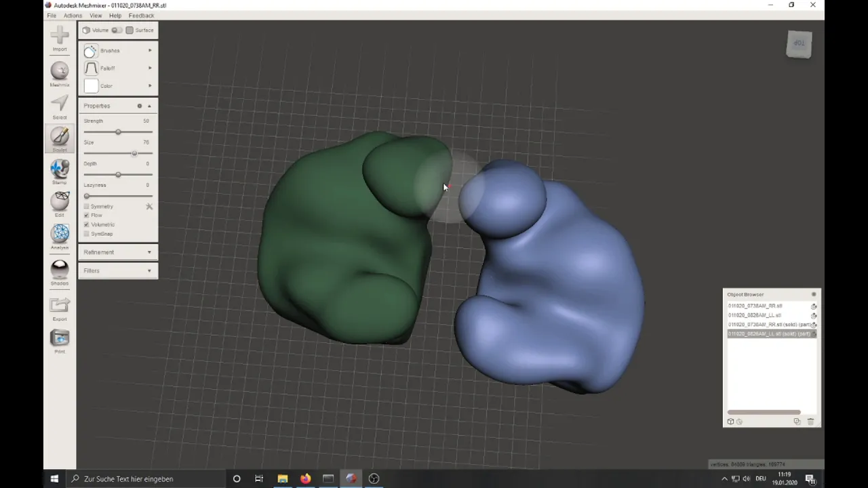Toggle visibility of 011020_0738AM_RR.stl (solid) (part)
Viewport: 868px width, 488px height.
coord(814,325)
